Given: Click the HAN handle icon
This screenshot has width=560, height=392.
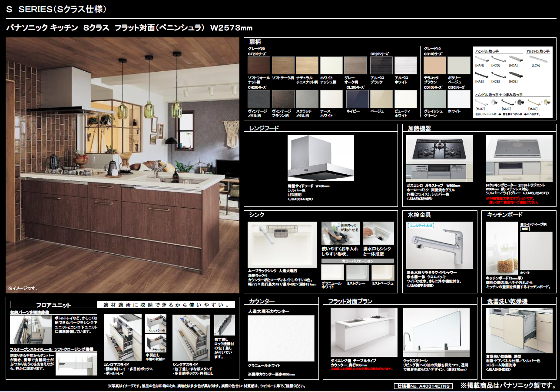Looking at the screenshot, I should click(481, 59).
